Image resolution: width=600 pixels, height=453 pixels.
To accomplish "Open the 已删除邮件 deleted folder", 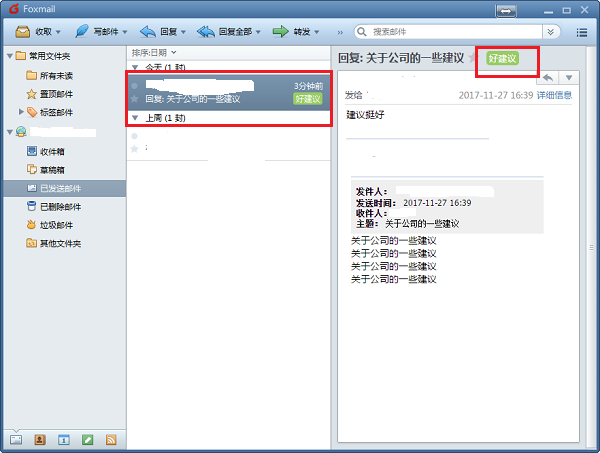I will point(60,207).
